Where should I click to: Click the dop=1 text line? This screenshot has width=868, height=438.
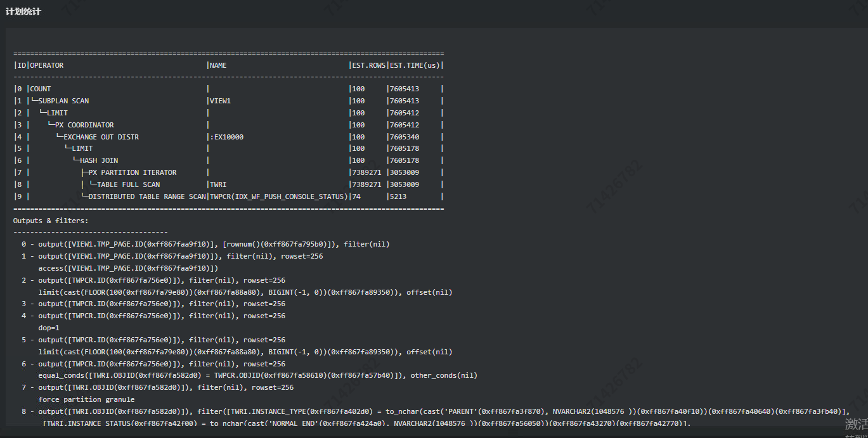click(49, 328)
